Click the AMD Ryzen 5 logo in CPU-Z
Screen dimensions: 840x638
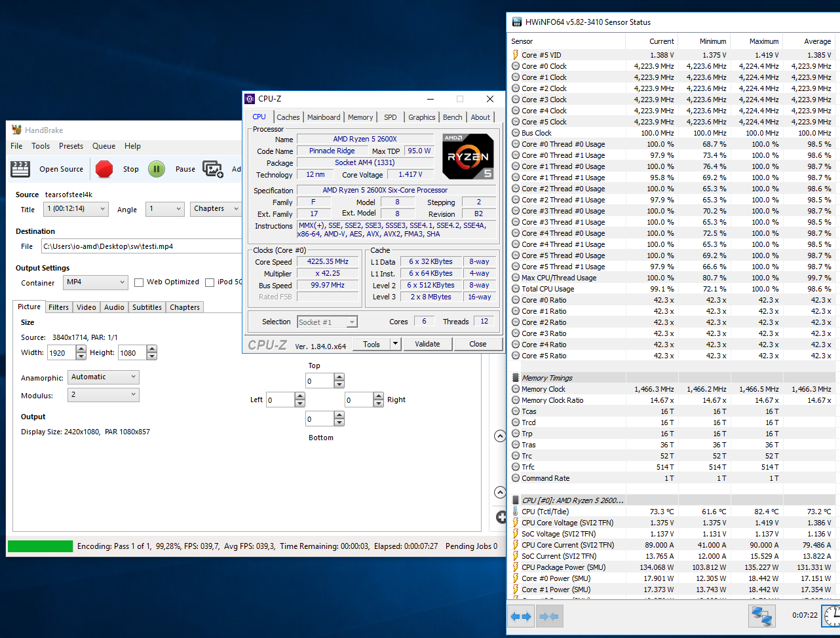[468, 157]
